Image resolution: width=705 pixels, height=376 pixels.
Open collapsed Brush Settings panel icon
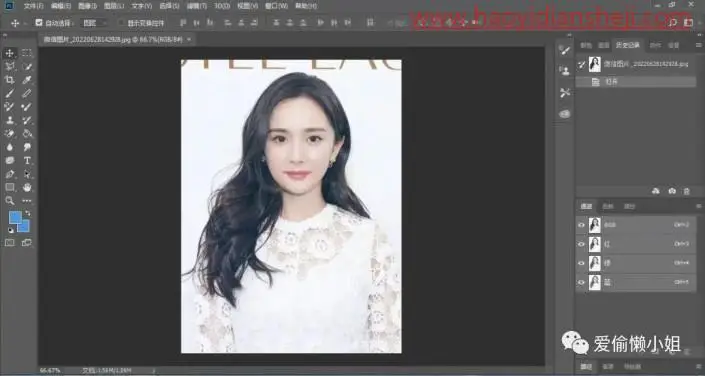tap(565, 50)
